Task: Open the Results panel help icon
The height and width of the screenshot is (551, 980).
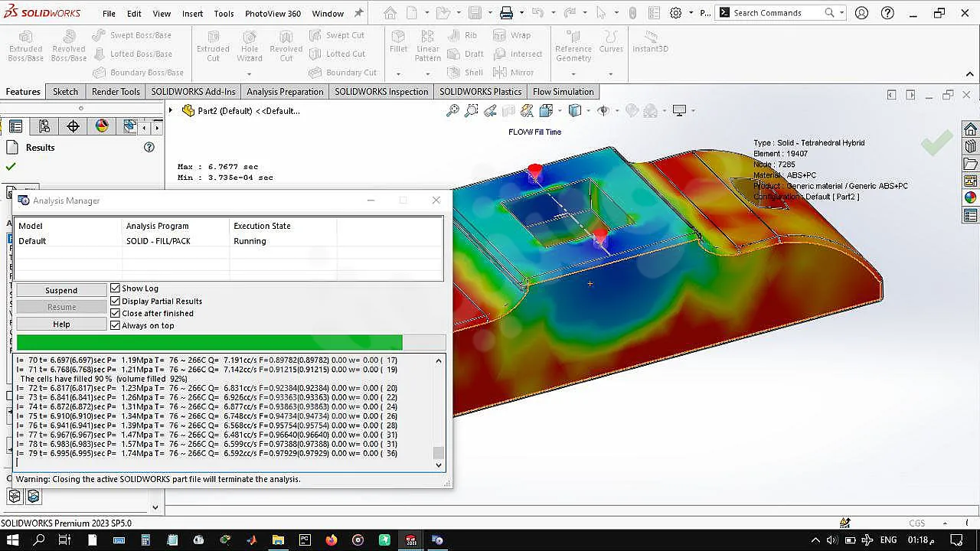Action: point(149,148)
